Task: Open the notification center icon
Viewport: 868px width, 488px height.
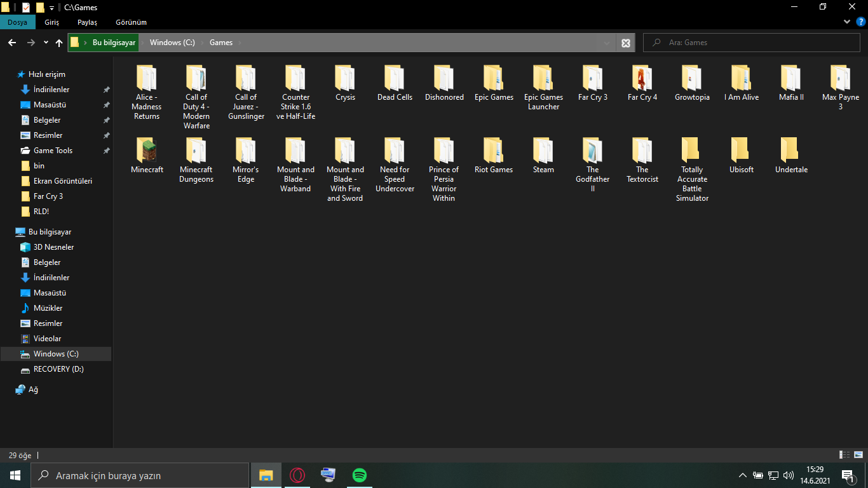Action: pos(848,475)
